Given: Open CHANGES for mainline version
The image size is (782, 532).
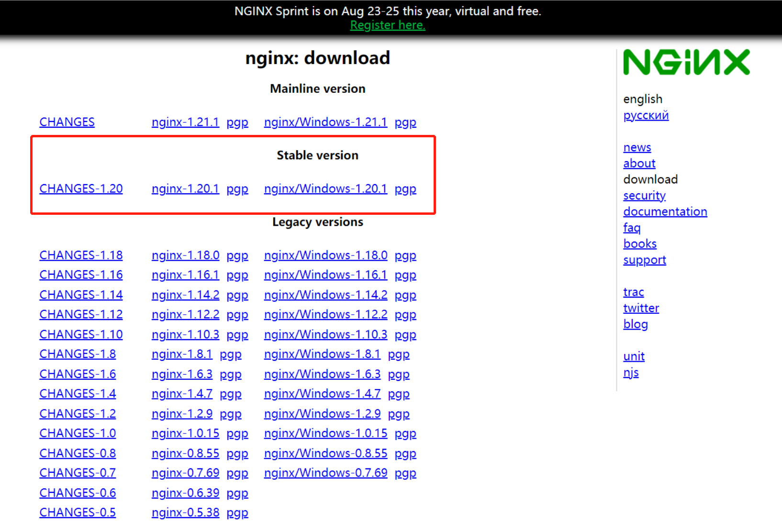Looking at the screenshot, I should point(67,122).
